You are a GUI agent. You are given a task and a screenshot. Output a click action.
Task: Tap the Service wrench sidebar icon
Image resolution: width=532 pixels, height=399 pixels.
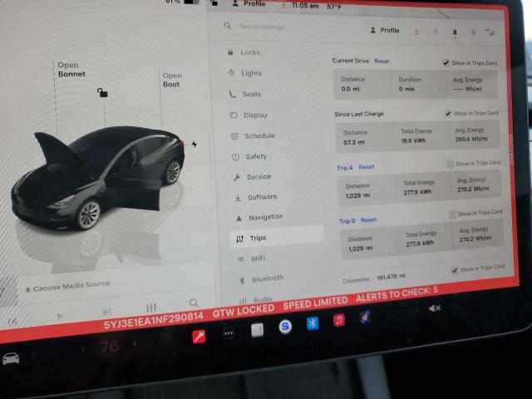(237, 177)
